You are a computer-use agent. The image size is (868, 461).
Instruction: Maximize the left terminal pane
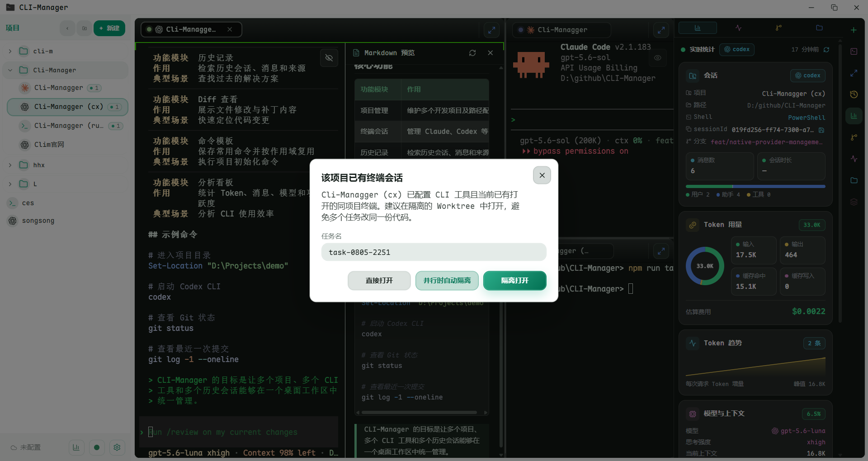click(x=491, y=30)
